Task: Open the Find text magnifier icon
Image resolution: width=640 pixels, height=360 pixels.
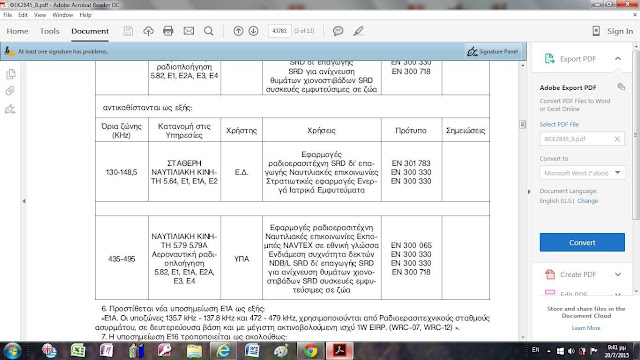Action: tap(209, 31)
